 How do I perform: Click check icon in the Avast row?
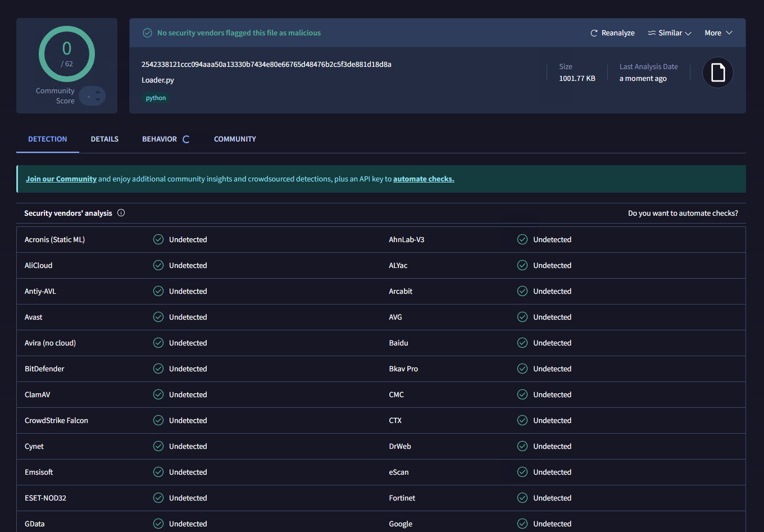tap(158, 317)
